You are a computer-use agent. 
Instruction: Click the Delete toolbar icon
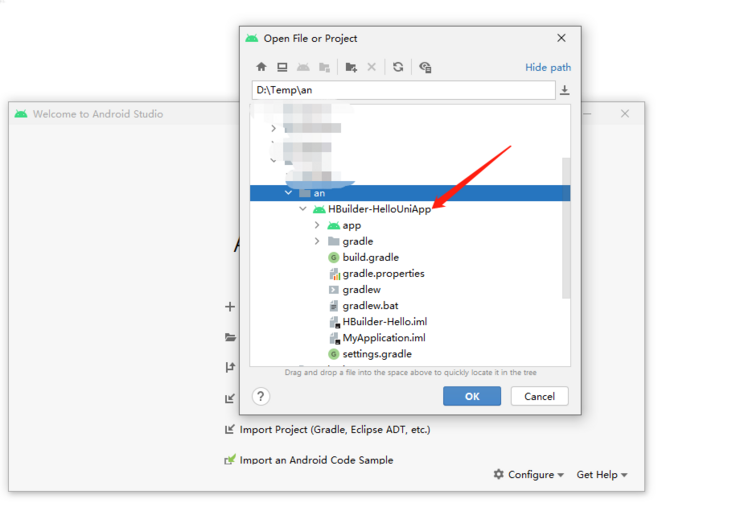coord(372,67)
